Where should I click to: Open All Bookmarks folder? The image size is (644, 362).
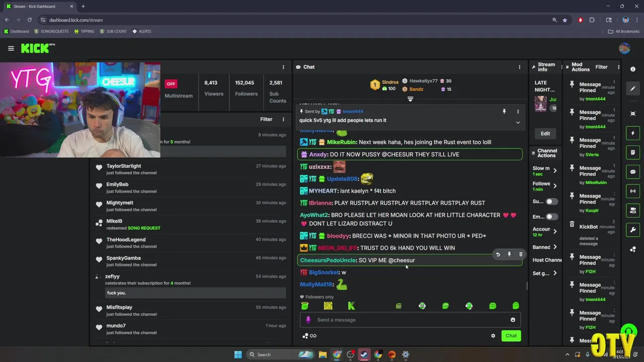coord(623,31)
